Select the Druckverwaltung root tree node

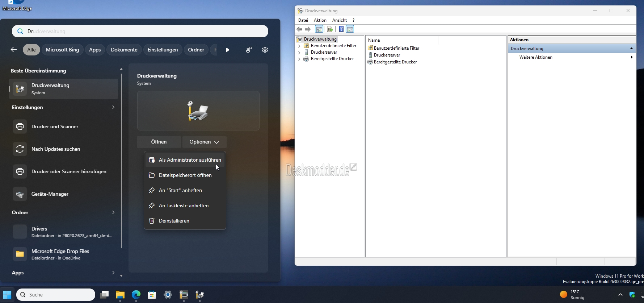tap(320, 39)
